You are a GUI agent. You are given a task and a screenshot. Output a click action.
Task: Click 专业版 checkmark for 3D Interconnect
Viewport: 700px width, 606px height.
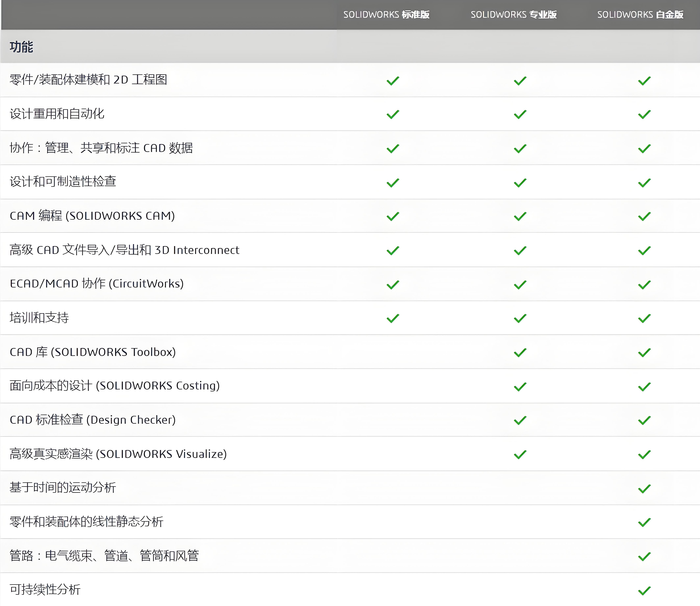coord(520,251)
